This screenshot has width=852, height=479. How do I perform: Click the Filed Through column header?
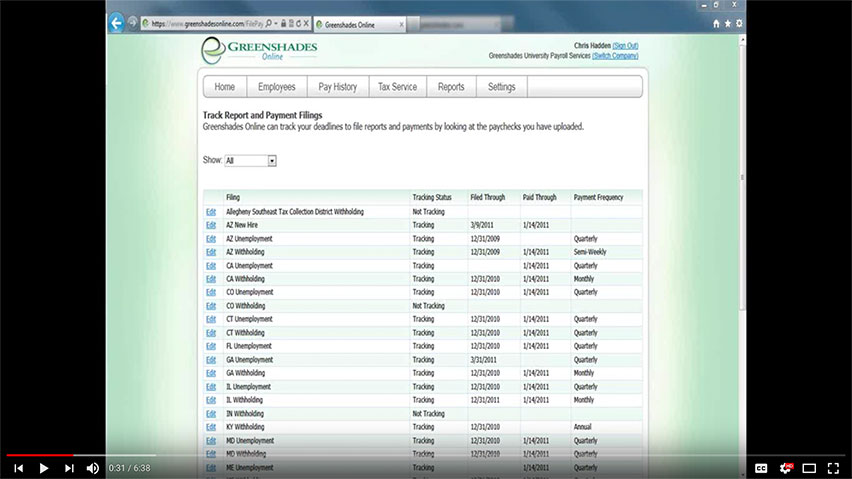(x=487, y=197)
